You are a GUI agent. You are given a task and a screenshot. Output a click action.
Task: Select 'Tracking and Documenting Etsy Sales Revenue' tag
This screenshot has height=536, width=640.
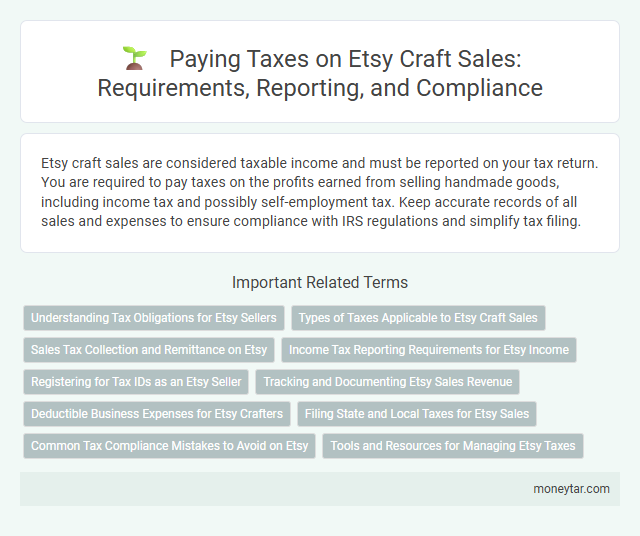(x=387, y=382)
